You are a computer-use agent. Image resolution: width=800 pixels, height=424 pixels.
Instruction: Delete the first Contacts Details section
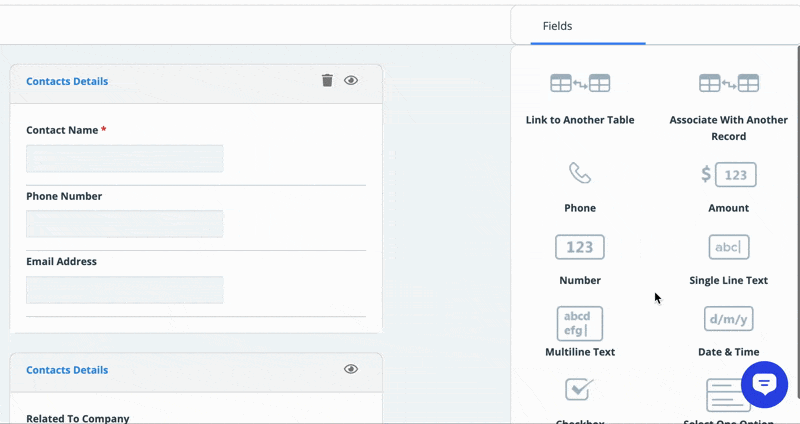coord(327,80)
